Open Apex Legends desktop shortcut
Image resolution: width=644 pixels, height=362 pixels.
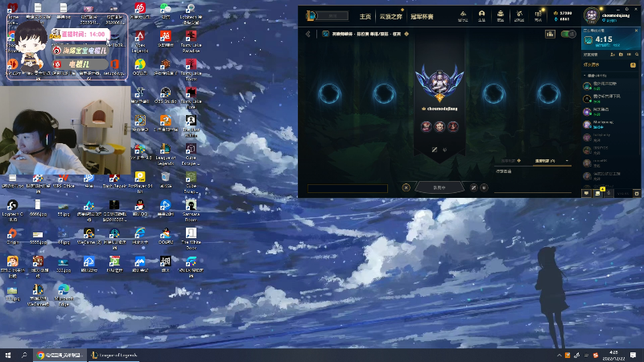click(x=140, y=42)
